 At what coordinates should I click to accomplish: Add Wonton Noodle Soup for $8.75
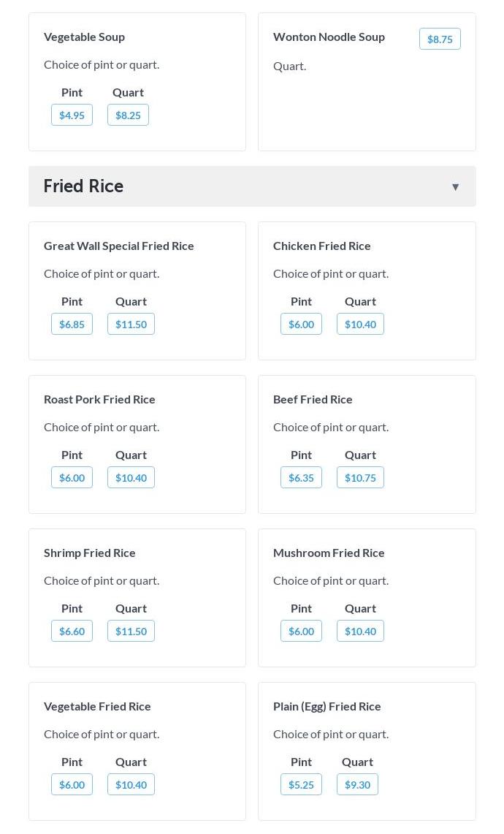(x=440, y=39)
